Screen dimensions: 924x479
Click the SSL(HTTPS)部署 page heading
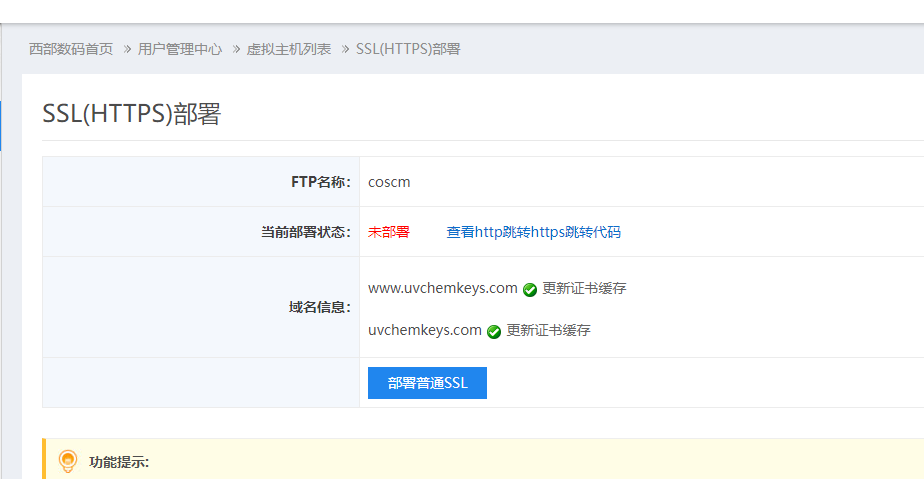[x=131, y=114]
